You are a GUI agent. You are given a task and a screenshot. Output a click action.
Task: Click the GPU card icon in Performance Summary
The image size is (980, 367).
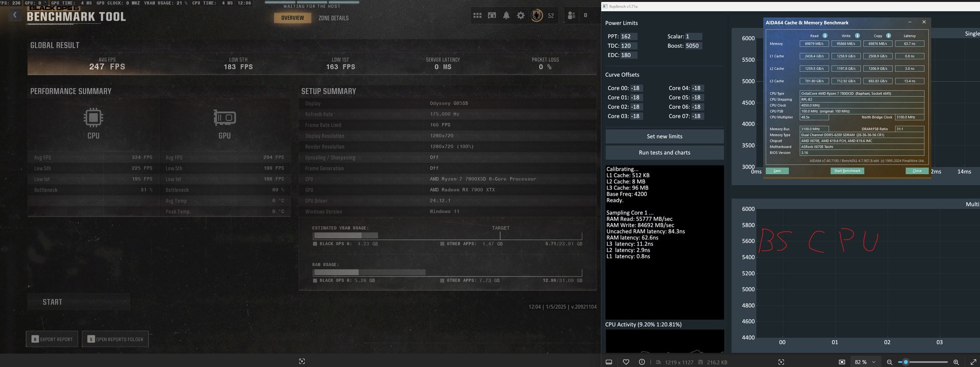point(225,118)
